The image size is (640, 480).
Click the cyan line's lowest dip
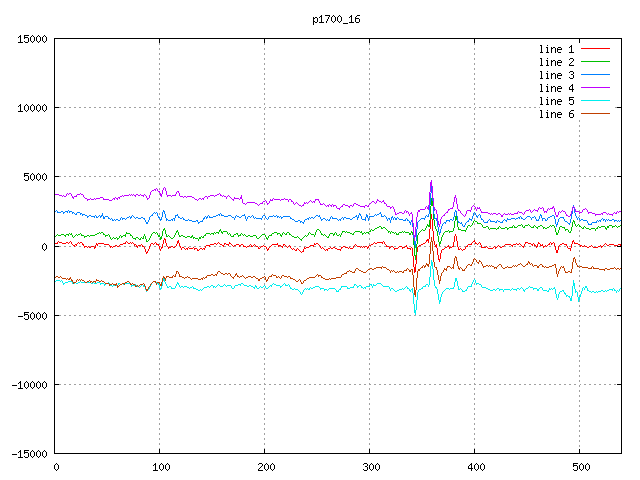point(415,314)
